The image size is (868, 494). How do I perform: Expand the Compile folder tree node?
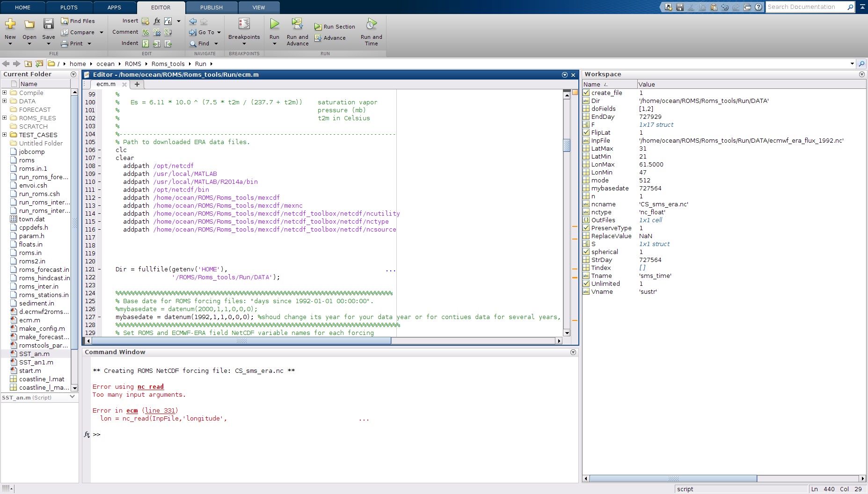[x=5, y=93]
